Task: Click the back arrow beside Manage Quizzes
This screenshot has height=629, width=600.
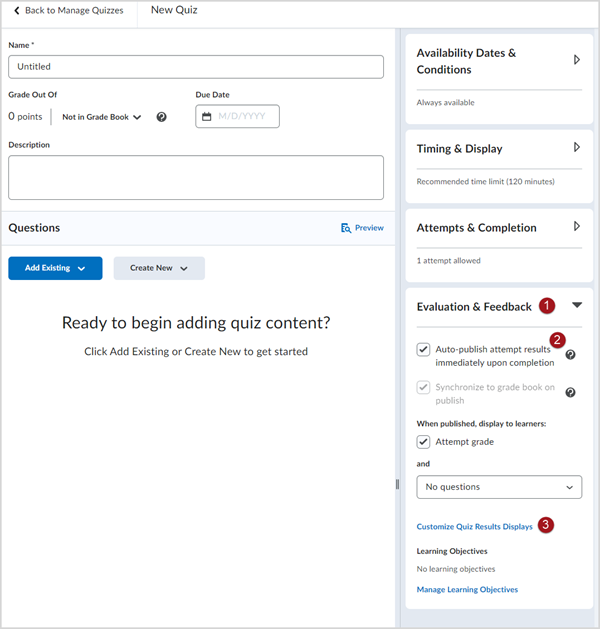Action: [x=17, y=10]
